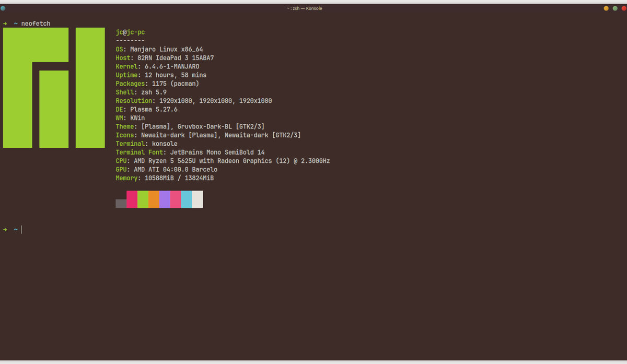627x364 pixels.
Task: Click the "CPU: AMD Ryzen 5 5625U" line
Action: [223, 161]
